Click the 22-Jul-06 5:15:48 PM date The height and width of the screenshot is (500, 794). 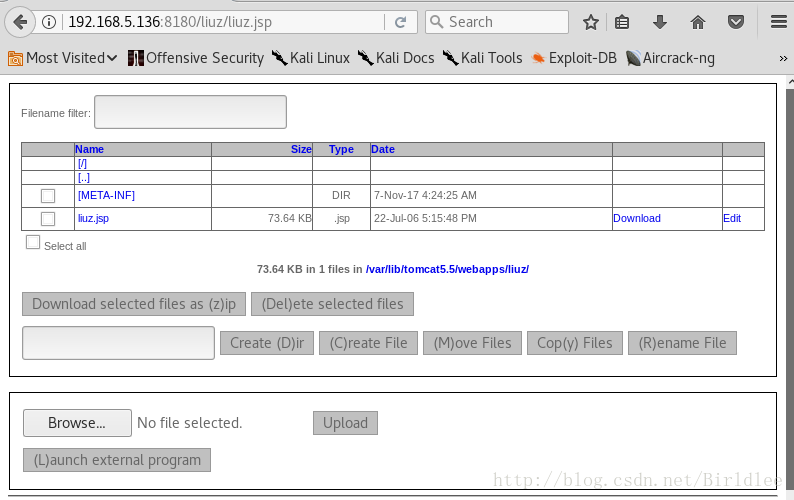coord(425,218)
